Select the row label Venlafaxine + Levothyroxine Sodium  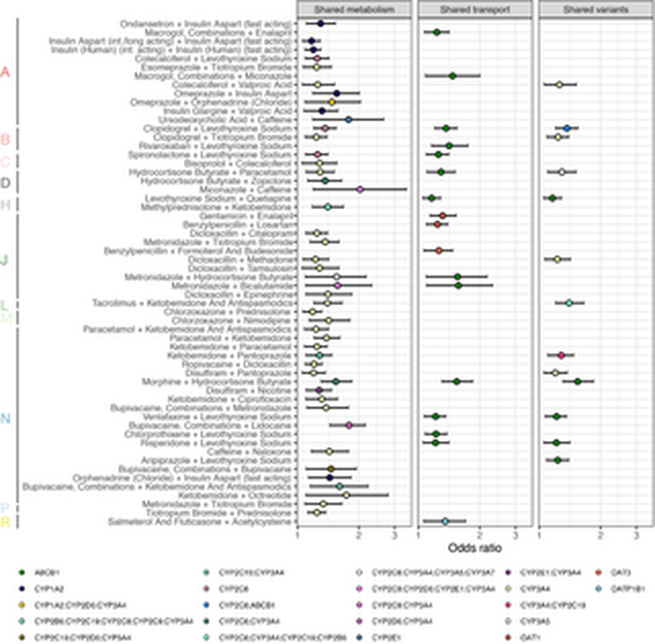[x=218, y=417]
